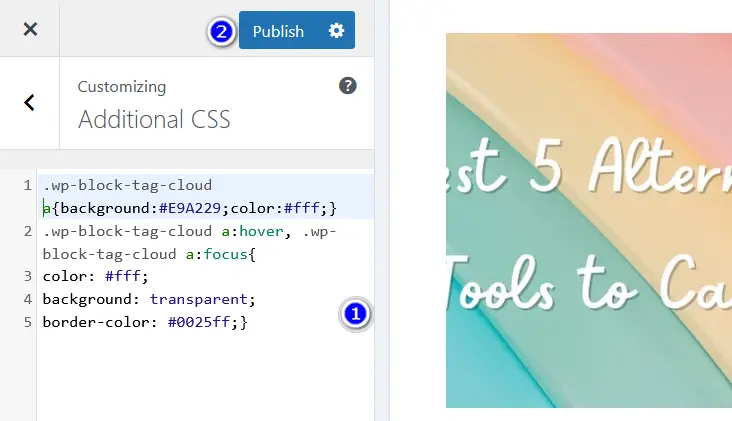The height and width of the screenshot is (421, 732).
Task: Click line number 5 in the gutter
Action: pyautogui.click(x=27, y=322)
